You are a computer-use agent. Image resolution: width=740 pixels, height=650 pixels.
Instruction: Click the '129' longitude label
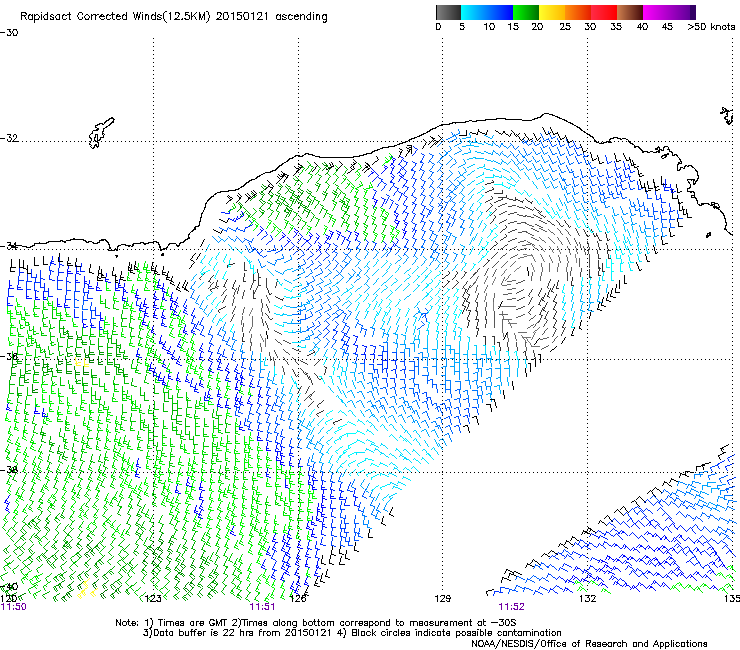point(442,599)
